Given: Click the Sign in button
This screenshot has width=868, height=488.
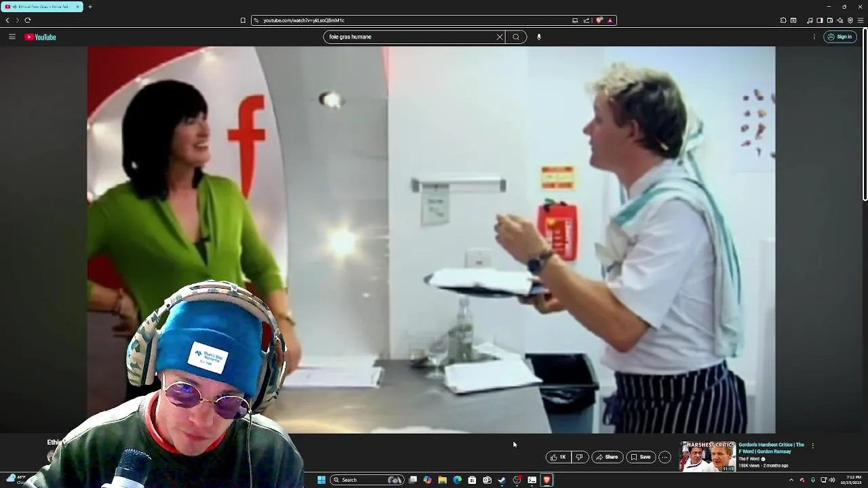Looking at the screenshot, I should tap(840, 37).
